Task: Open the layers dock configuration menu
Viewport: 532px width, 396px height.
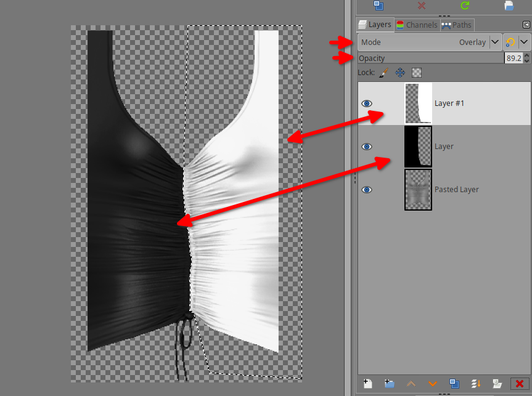Action: coord(526,25)
